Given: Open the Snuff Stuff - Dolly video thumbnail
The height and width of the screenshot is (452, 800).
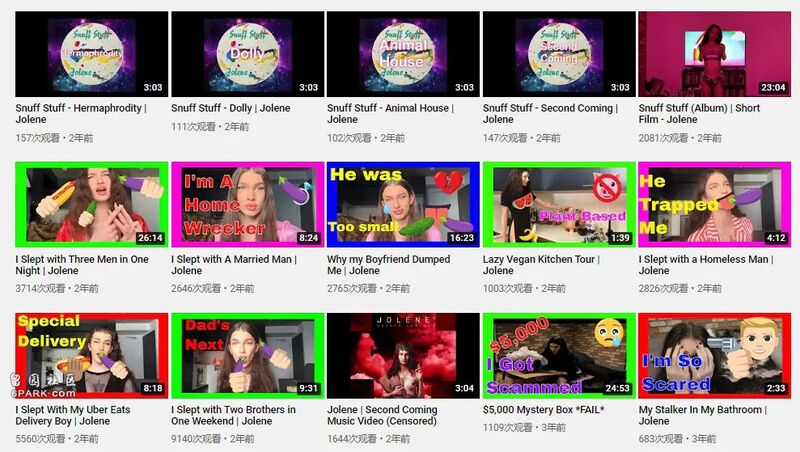Looking at the screenshot, I should click(247, 54).
